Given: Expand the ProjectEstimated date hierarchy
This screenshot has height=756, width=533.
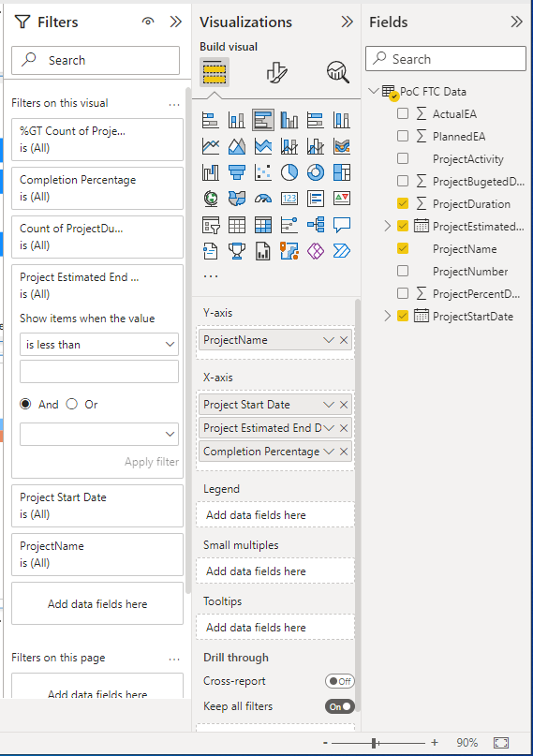Looking at the screenshot, I should pos(388,226).
